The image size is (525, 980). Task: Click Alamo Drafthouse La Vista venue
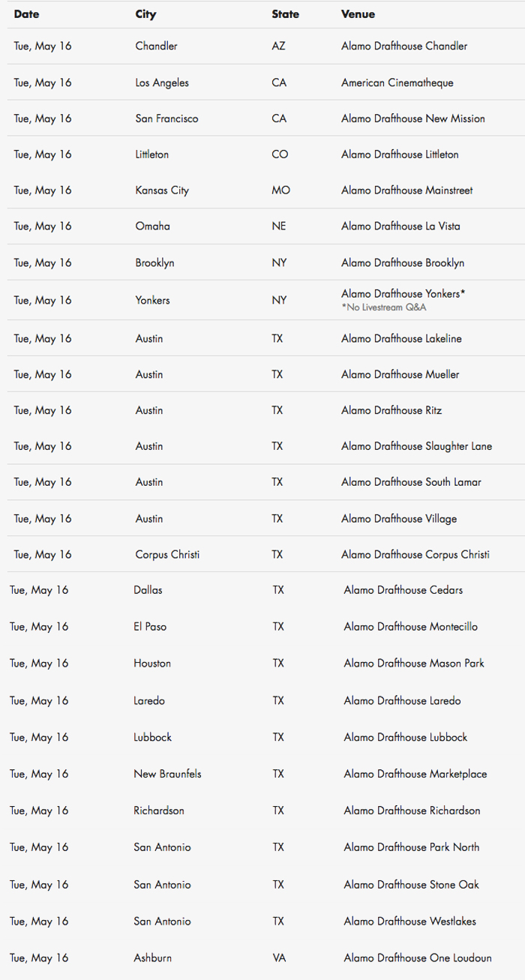(x=400, y=226)
